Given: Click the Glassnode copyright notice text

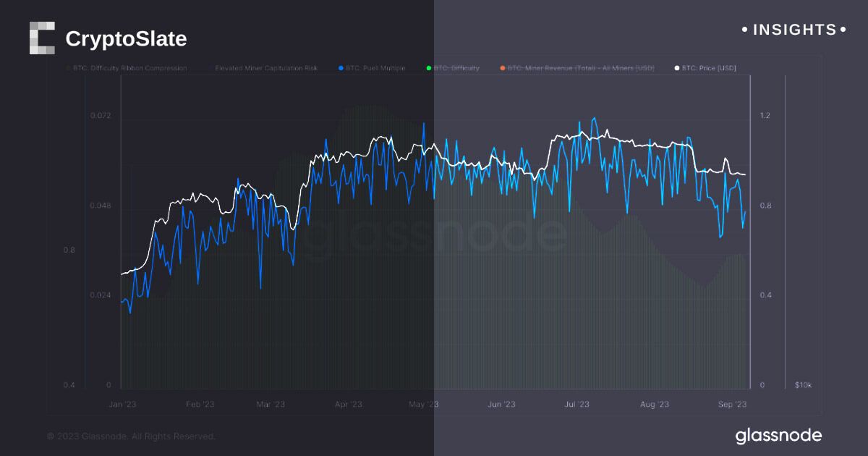Looking at the screenshot, I should [x=131, y=436].
